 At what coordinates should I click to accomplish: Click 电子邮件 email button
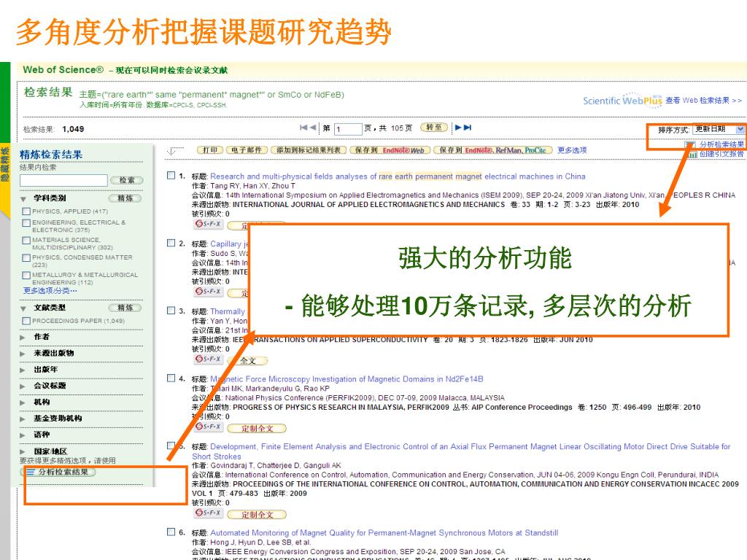click(x=247, y=150)
